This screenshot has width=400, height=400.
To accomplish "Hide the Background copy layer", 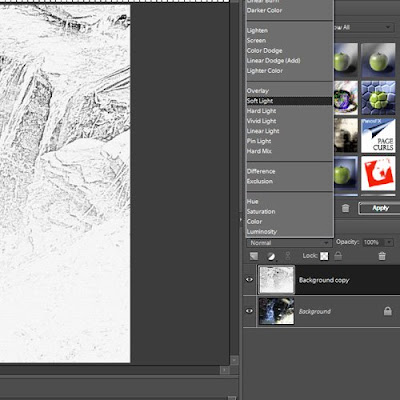I will (249, 279).
